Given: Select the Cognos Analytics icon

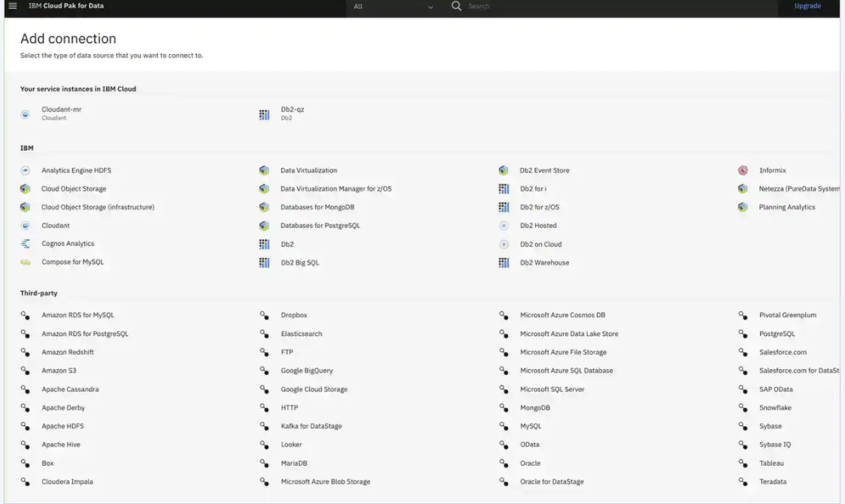Looking at the screenshot, I should coord(26,244).
